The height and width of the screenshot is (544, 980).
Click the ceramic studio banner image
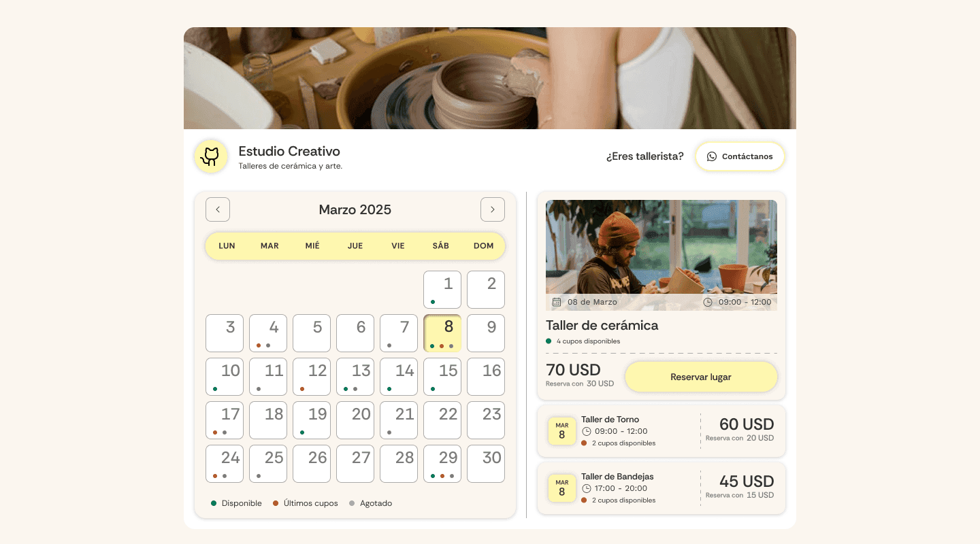(490, 78)
